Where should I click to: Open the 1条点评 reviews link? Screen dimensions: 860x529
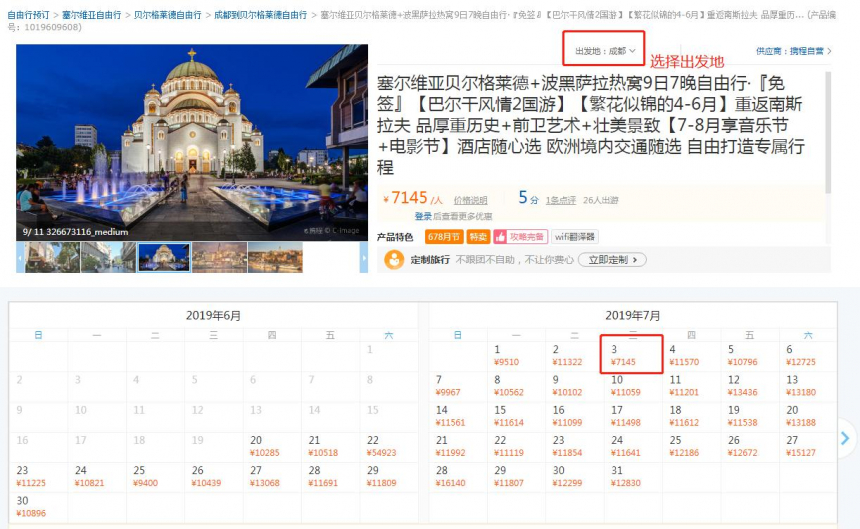click(561, 201)
